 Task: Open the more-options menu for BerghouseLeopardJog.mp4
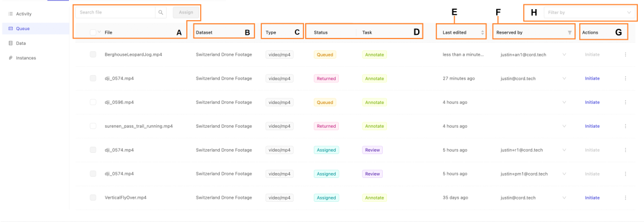coord(625,54)
